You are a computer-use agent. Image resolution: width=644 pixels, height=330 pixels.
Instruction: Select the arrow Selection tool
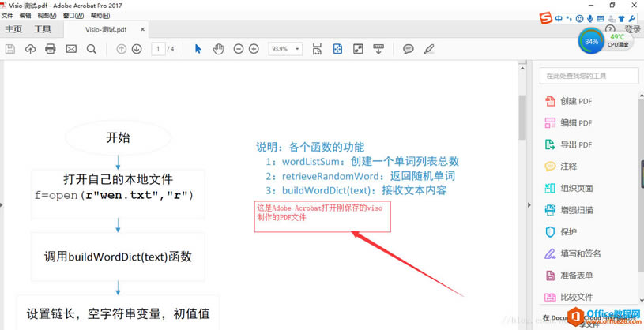198,49
